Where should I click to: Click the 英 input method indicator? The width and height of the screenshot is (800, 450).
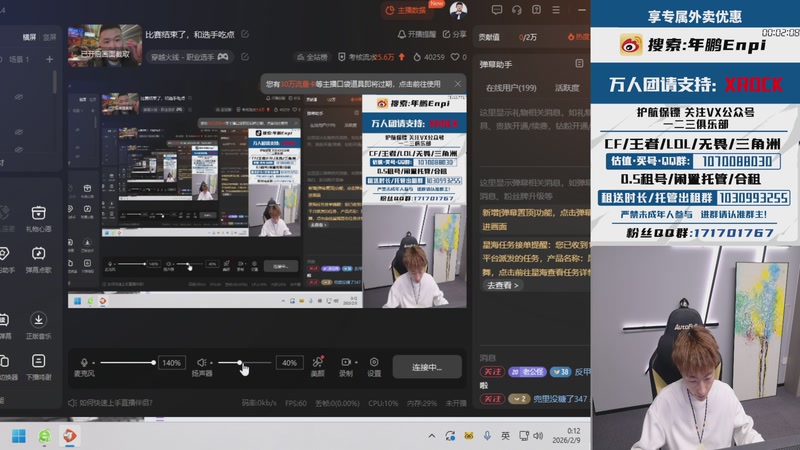[505, 436]
